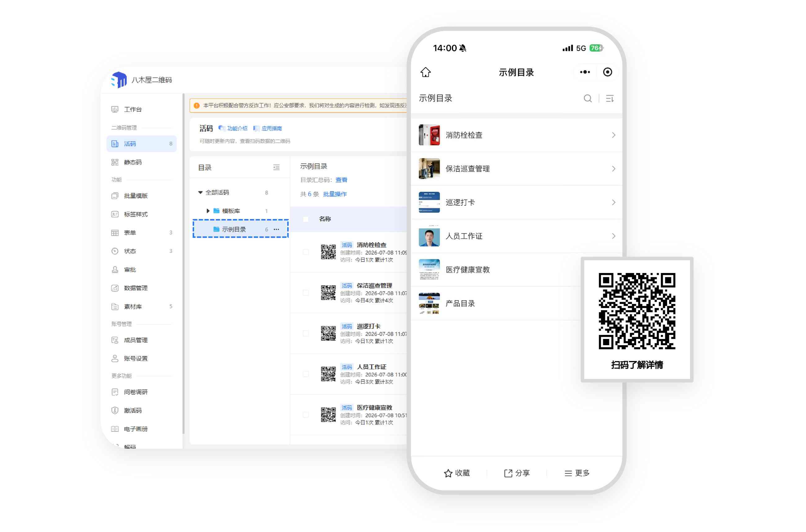Click the large 扫码了解详情 QR code
Screen dimensions: 806x532
click(637, 311)
